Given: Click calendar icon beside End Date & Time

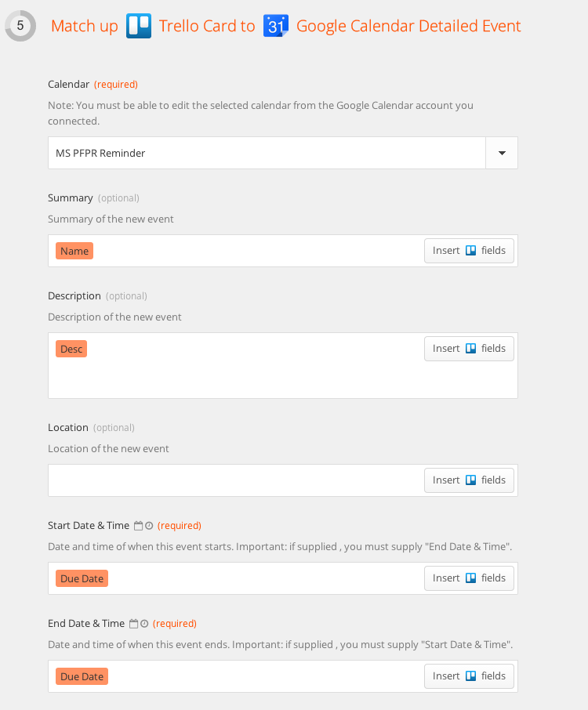Looking at the screenshot, I should pos(133,624).
